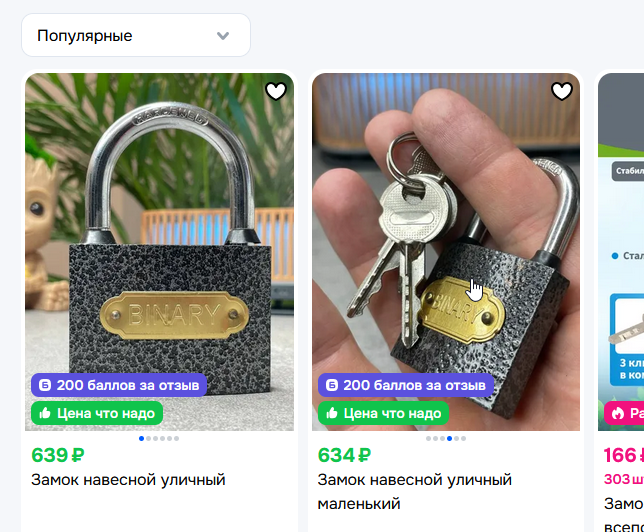Click the first carousel dot under the 639 ₽ lock
The image size is (644, 532).
(142, 438)
